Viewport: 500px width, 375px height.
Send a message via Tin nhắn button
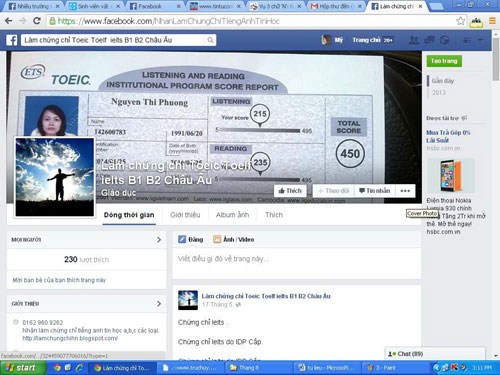375,191
